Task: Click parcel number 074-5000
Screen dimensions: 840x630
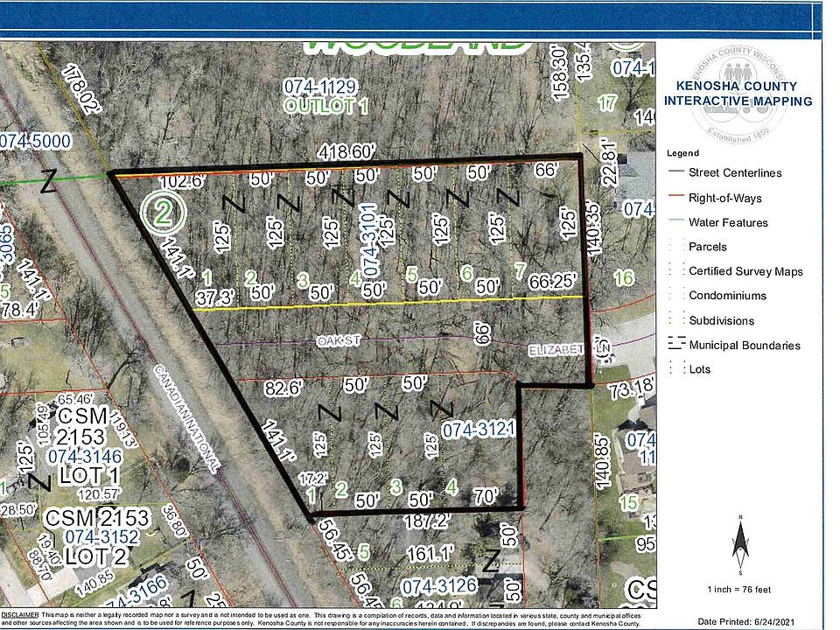Action: click(x=35, y=142)
